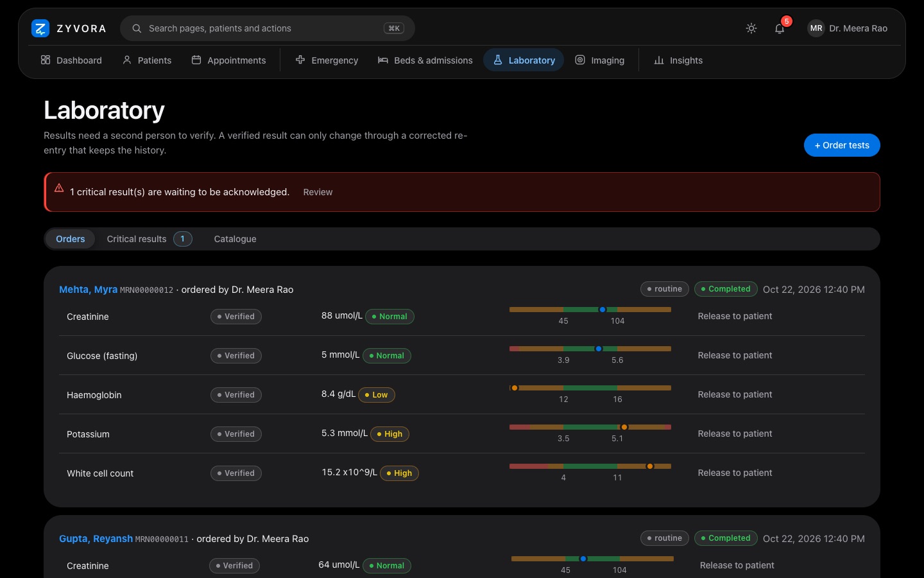Image resolution: width=924 pixels, height=578 pixels.
Task: Toggle the light/dark theme sun icon
Action: [x=751, y=28]
